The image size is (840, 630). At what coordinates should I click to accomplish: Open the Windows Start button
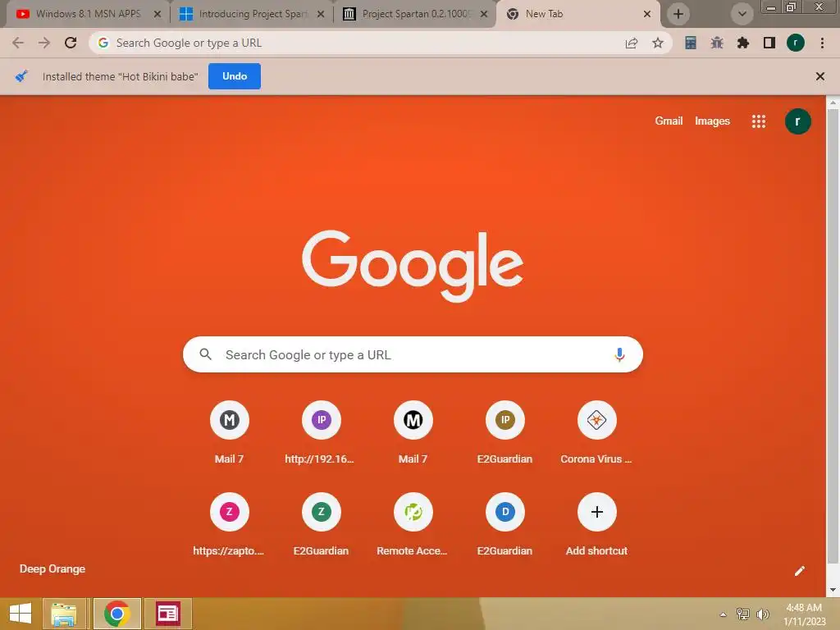pos(21,614)
